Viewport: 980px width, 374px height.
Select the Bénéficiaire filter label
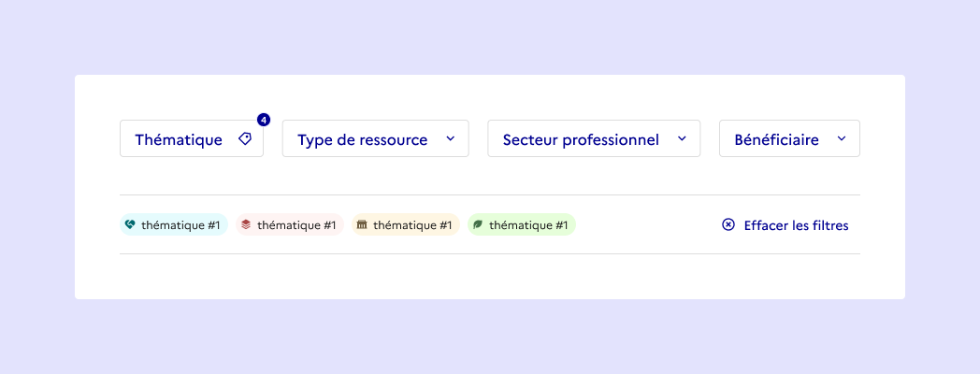(776, 139)
